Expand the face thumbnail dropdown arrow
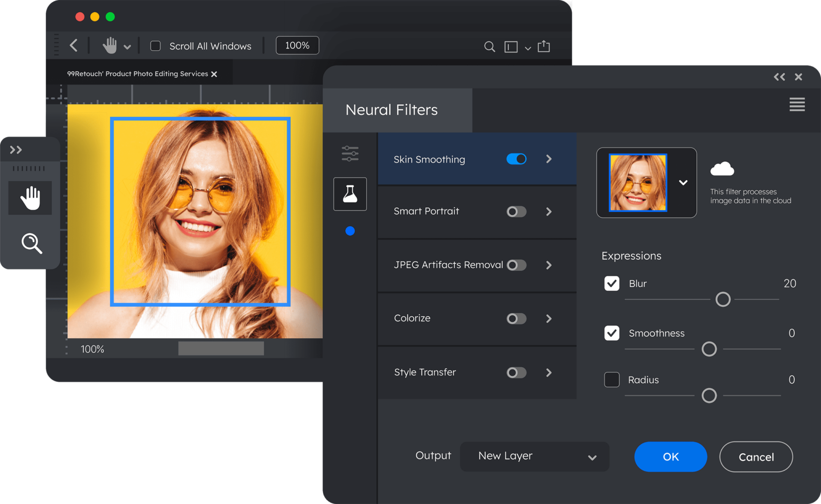This screenshot has height=504, width=821. pyautogui.click(x=683, y=183)
